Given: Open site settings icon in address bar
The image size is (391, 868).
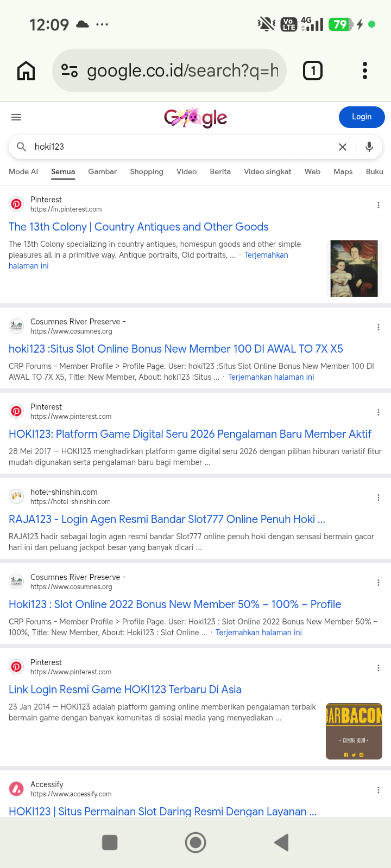Looking at the screenshot, I should click(x=70, y=71).
